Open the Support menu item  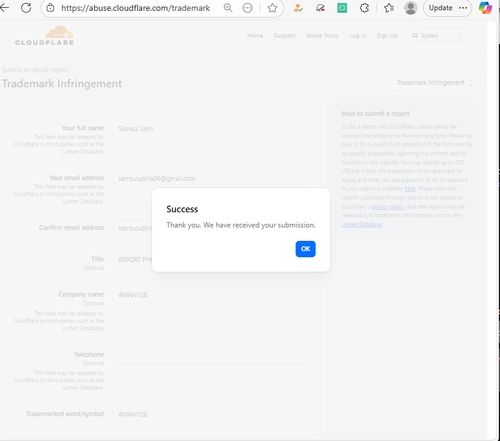[x=284, y=36]
